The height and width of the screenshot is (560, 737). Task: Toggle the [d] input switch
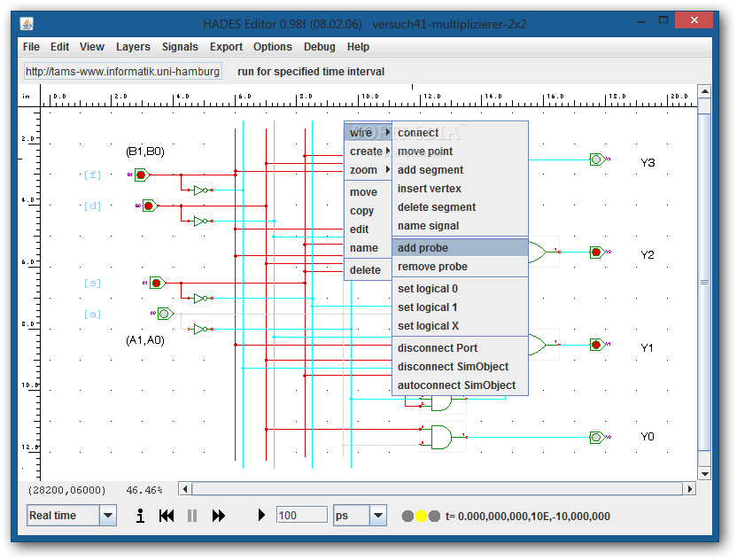click(x=150, y=206)
